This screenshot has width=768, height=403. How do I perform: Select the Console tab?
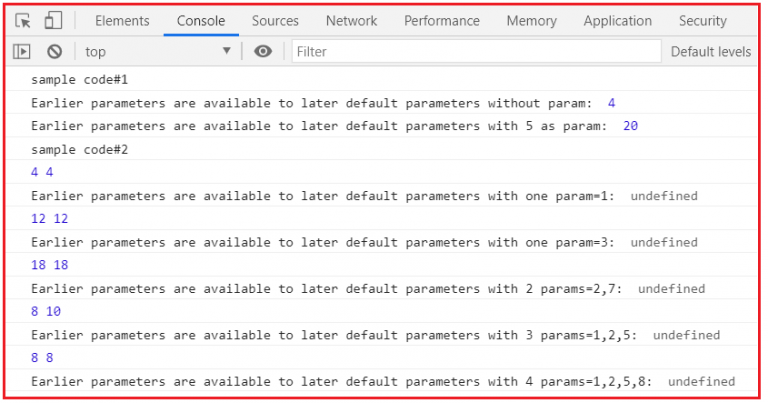pos(201,21)
